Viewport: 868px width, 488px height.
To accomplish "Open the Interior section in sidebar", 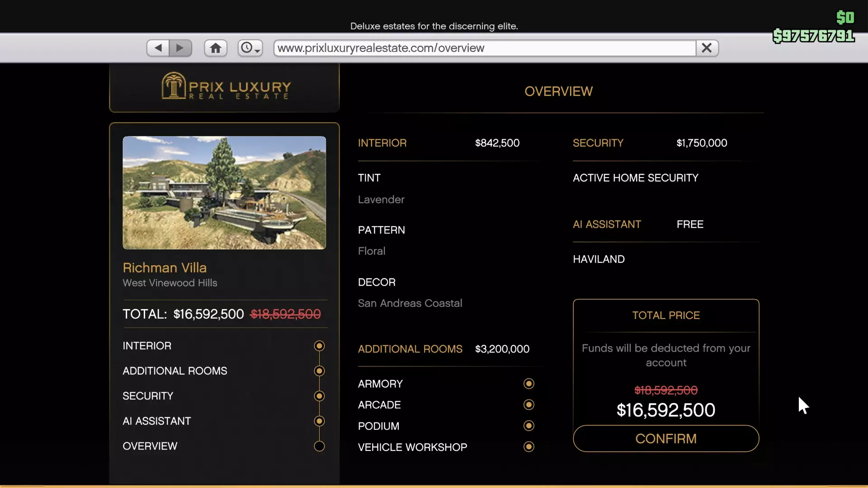I will (147, 346).
